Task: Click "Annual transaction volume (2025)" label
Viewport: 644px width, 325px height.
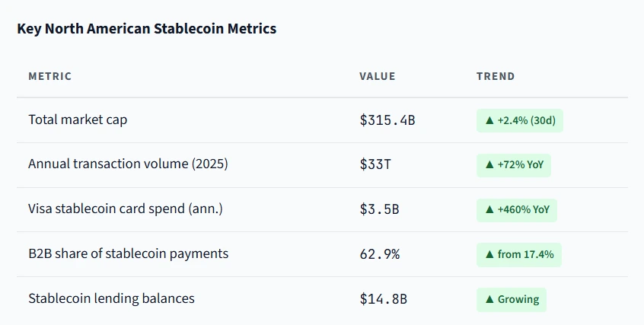Action: [x=128, y=164]
